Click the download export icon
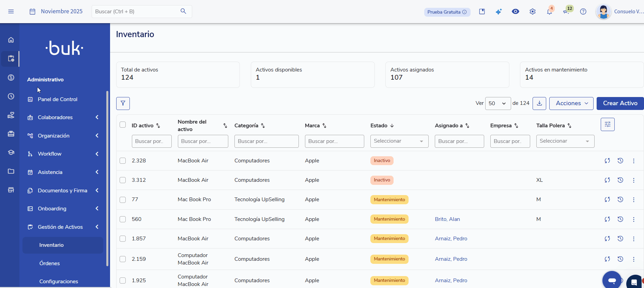The image size is (644, 288). tap(539, 103)
